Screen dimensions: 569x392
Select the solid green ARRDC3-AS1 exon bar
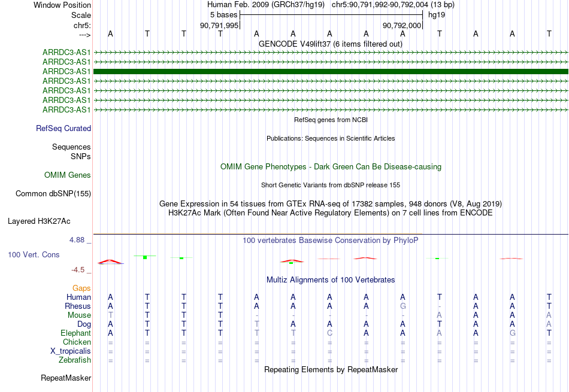click(331, 71)
